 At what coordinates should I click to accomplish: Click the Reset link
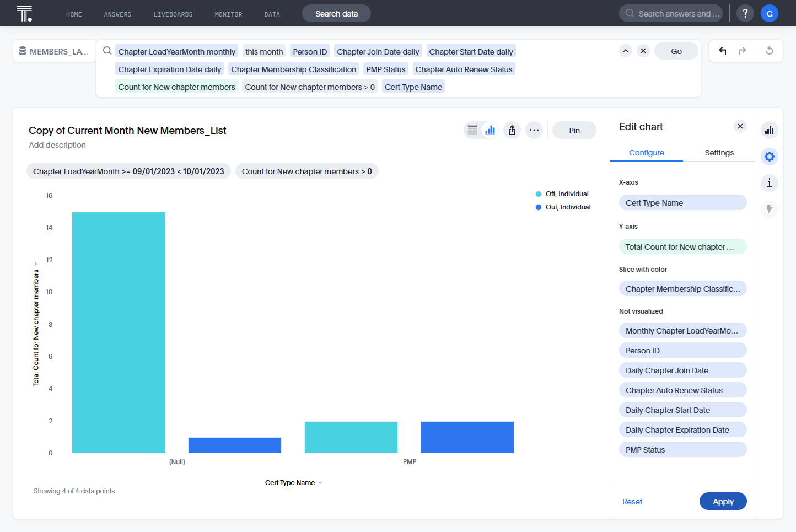click(632, 502)
